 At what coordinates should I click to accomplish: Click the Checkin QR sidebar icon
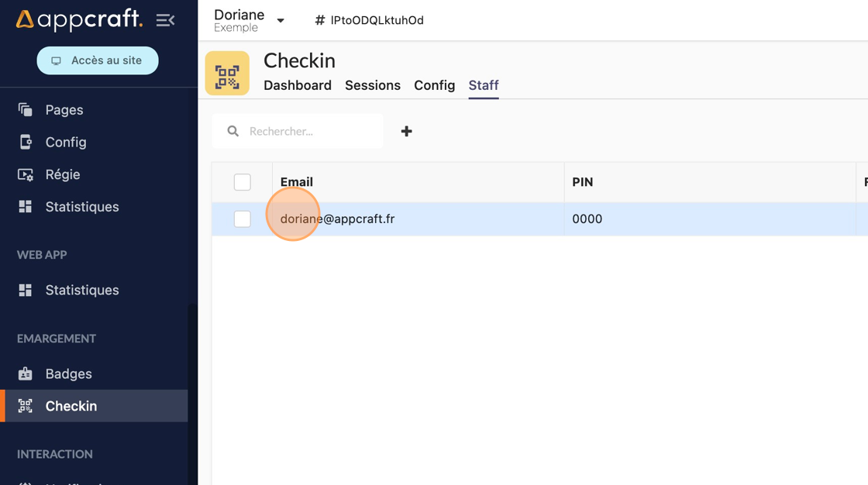(26, 406)
